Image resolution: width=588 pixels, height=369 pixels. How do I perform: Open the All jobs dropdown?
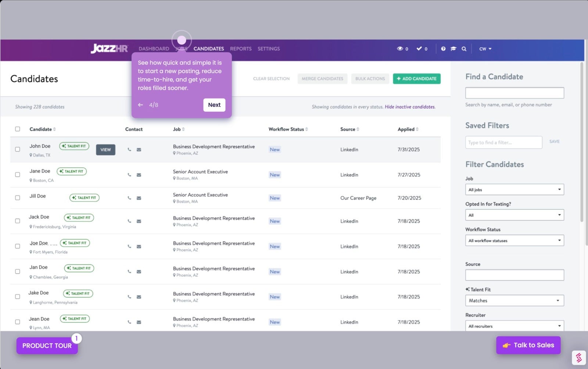tap(514, 189)
